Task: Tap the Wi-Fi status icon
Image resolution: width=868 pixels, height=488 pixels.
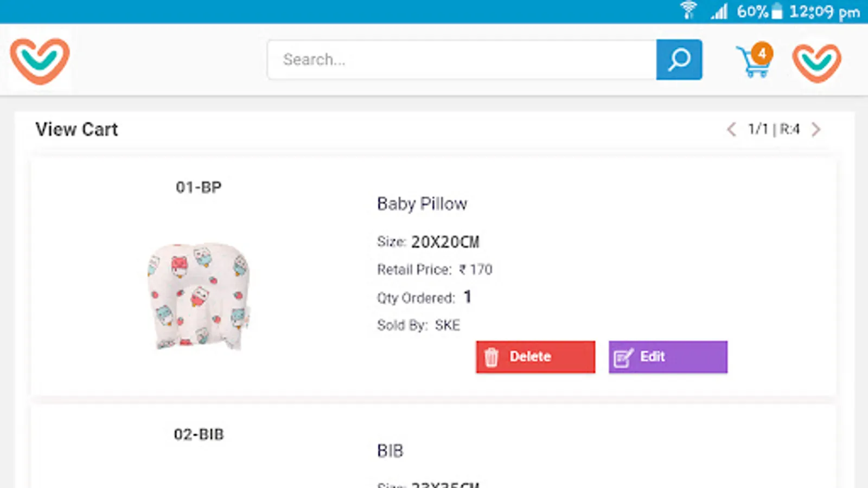Action: pyautogui.click(x=688, y=11)
